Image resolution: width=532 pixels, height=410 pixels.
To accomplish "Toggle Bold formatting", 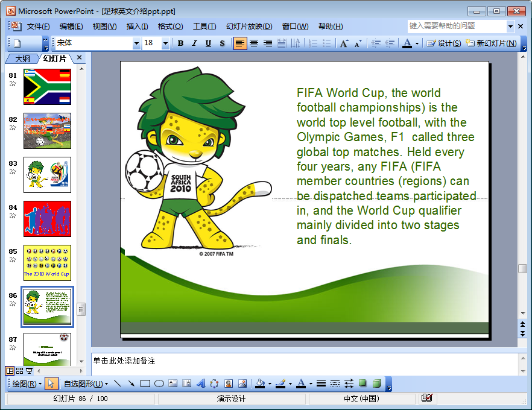I will click(x=180, y=43).
